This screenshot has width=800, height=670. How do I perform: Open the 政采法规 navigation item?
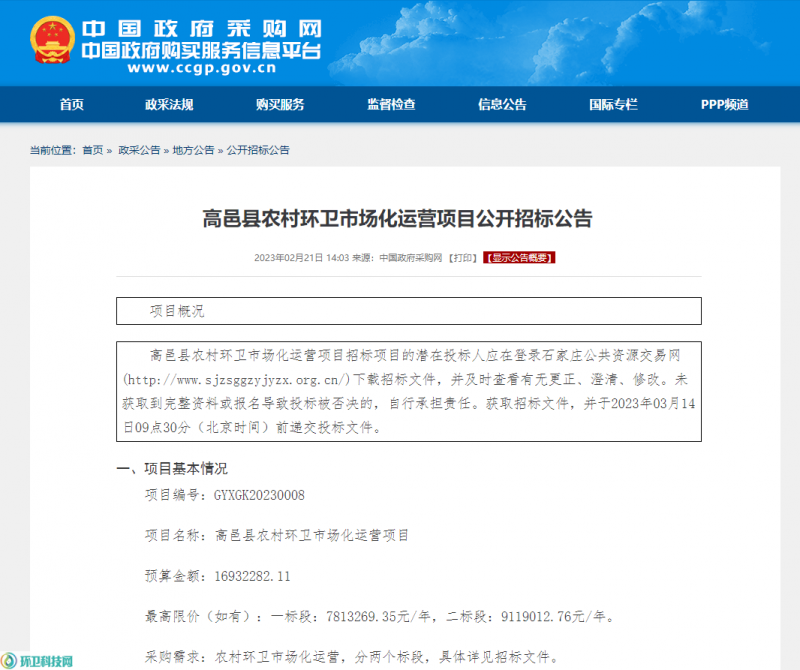coord(169,105)
